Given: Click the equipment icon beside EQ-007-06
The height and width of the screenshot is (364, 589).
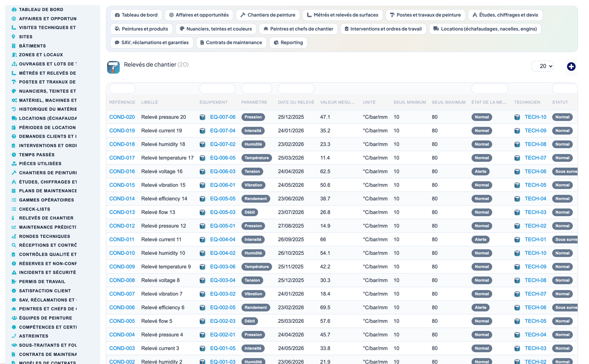Looking at the screenshot, I should click(x=203, y=117).
